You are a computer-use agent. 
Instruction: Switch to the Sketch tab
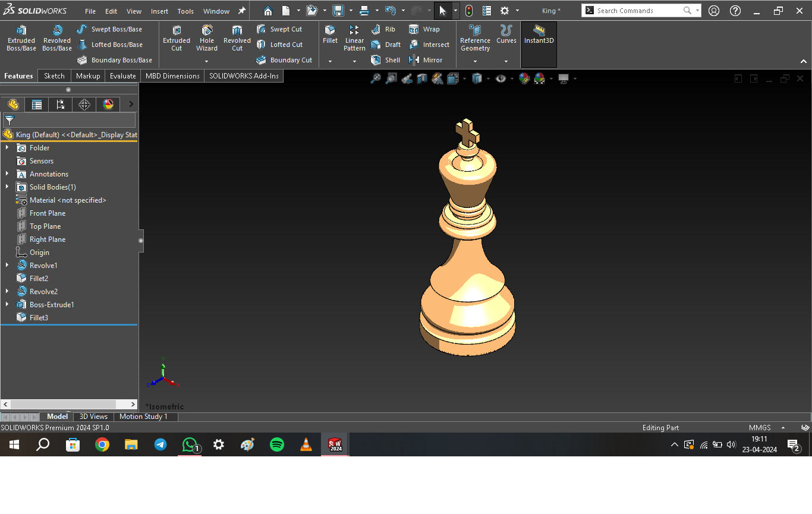[x=54, y=76]
